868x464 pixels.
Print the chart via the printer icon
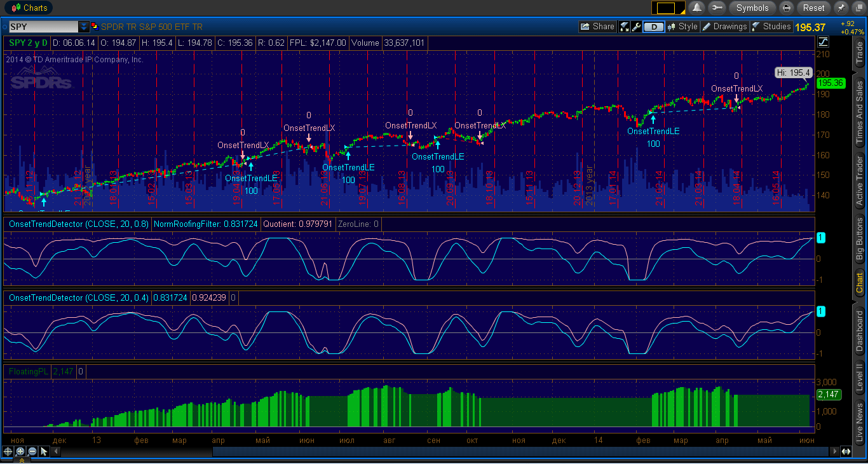coord(787,8)
